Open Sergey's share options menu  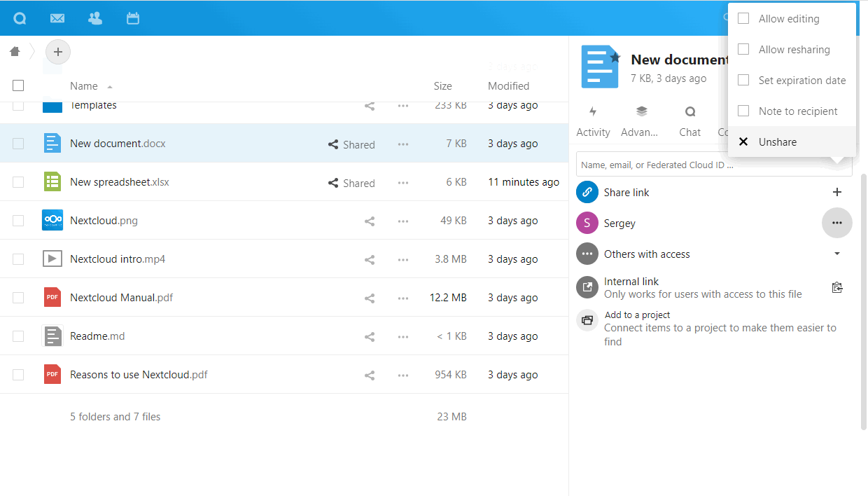[836, 223]
